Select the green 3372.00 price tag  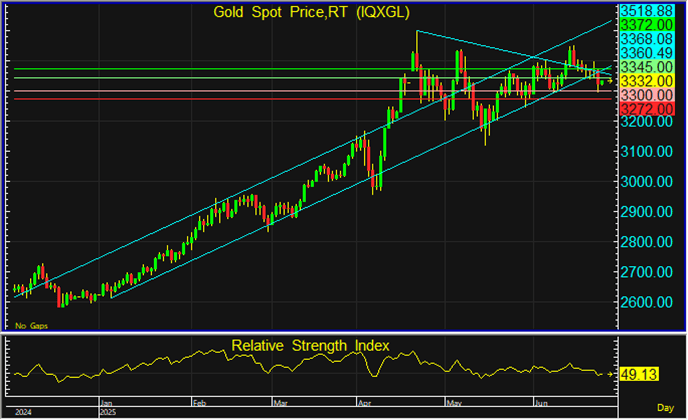645,24
